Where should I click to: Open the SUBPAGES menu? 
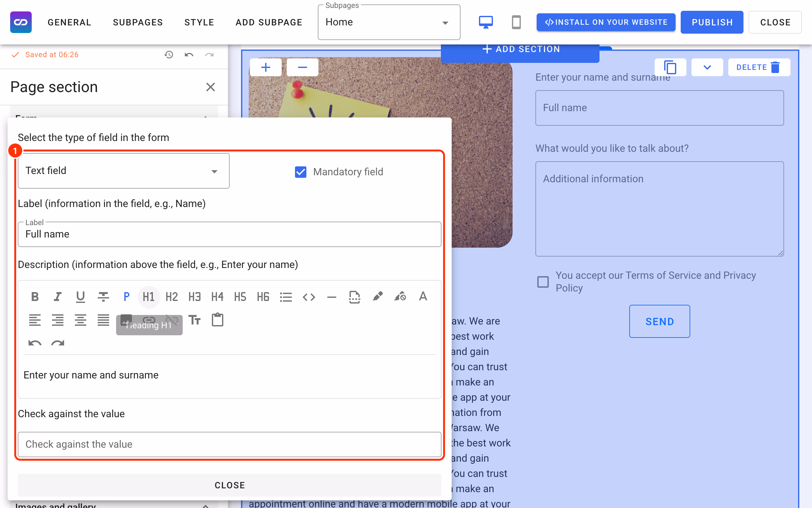coord(138,22)
